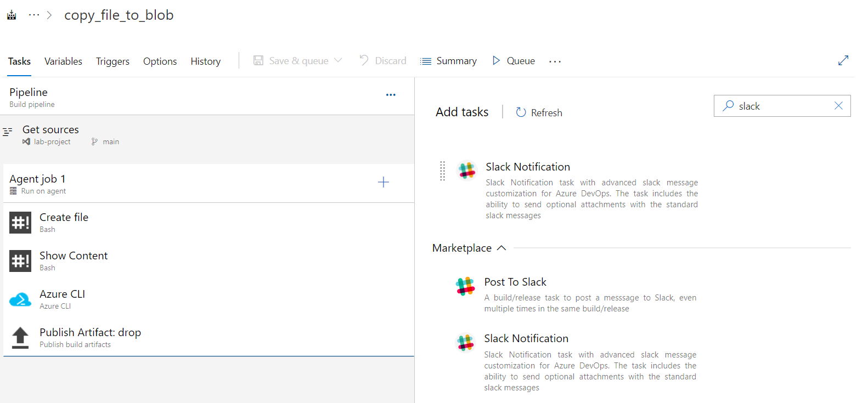Select the Pipeline header row
868x403 pixels.
(x=207, y=97)
